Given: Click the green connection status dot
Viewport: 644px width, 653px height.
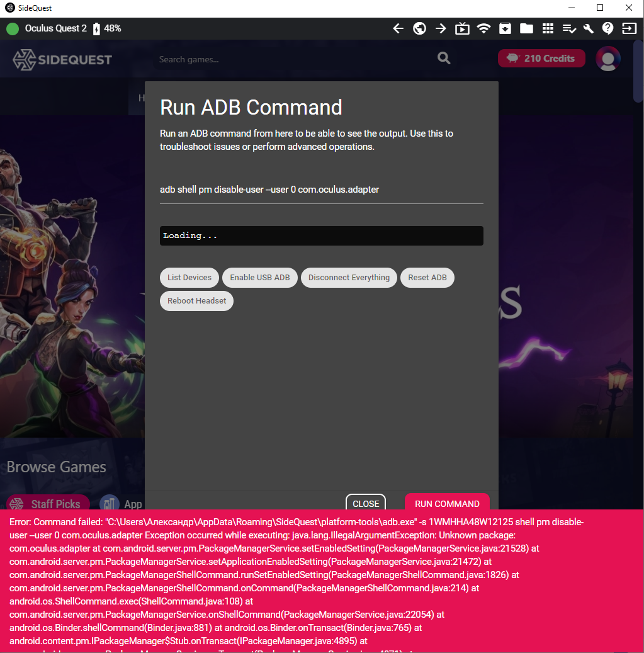Looking at the screenshot, I should coord(13,29).
